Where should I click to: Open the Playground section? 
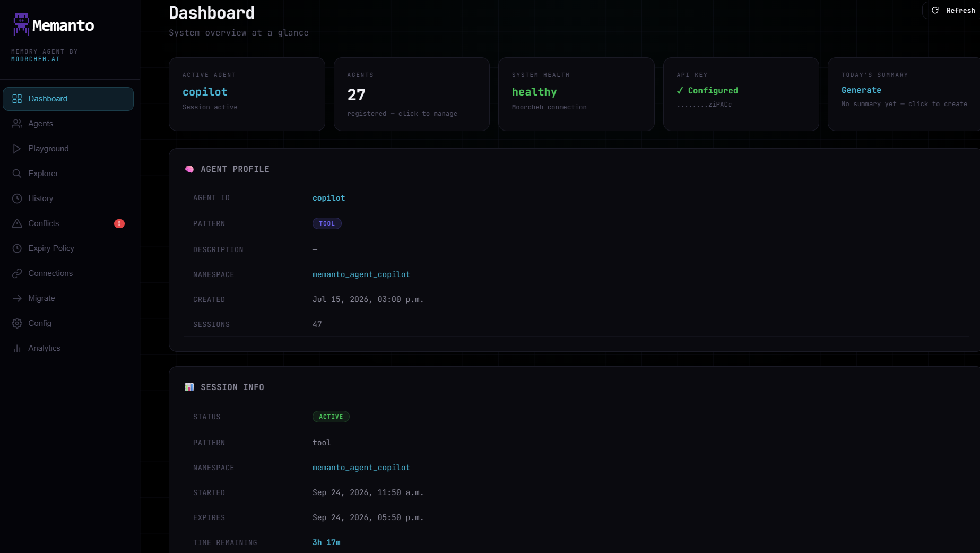(68, 149)
